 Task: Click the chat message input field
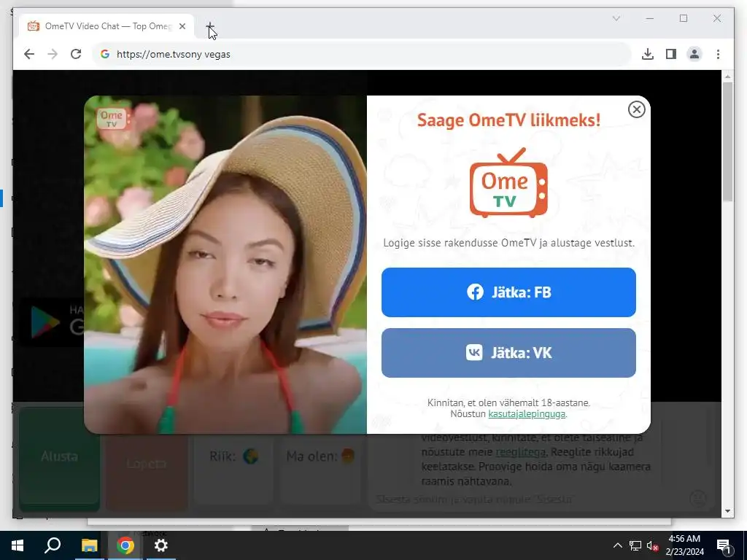tap(529, 499)
